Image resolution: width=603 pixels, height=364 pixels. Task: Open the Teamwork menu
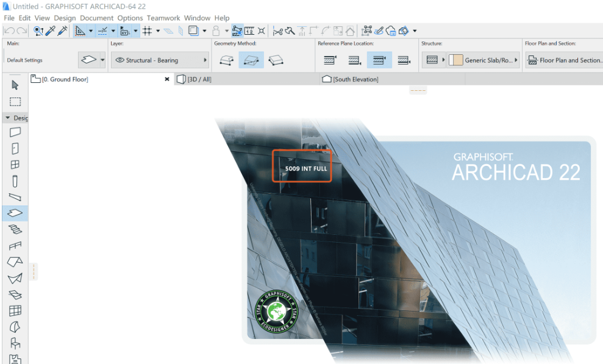click(163, 18)
